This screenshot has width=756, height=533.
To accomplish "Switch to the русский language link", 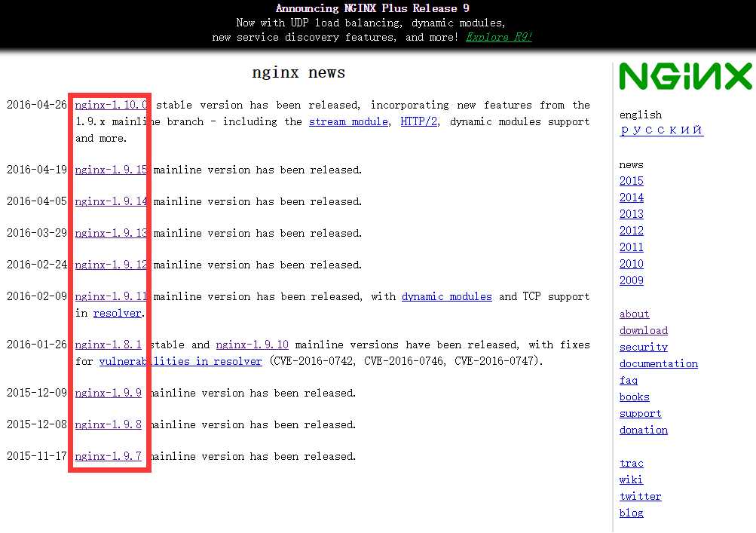I will click(662, 130).
